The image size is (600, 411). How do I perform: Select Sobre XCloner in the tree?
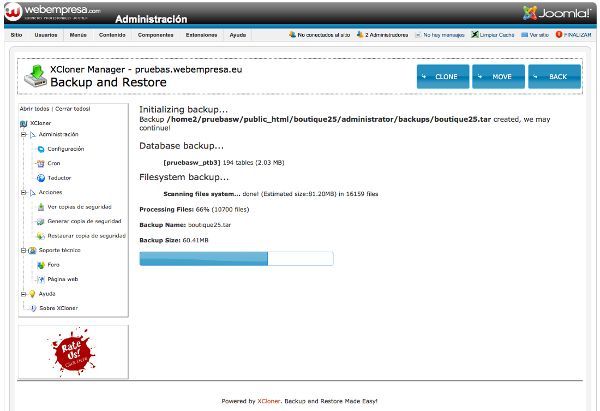[x=59, y=308]
